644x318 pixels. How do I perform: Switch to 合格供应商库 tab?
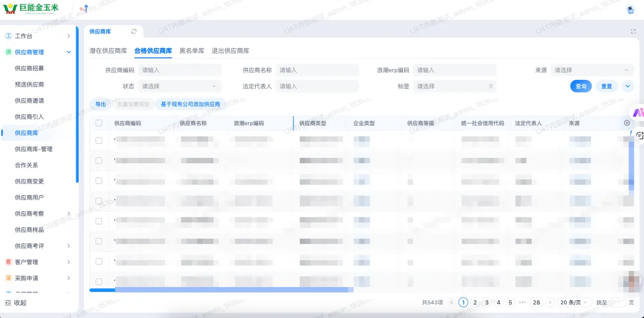tap(153, 51)
